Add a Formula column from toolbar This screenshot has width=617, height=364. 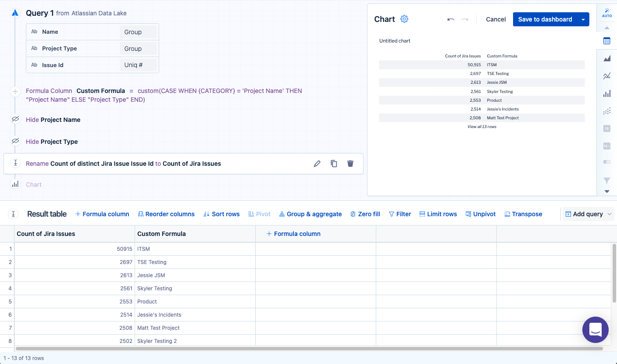pyautogui.click(x=102, y=214)
